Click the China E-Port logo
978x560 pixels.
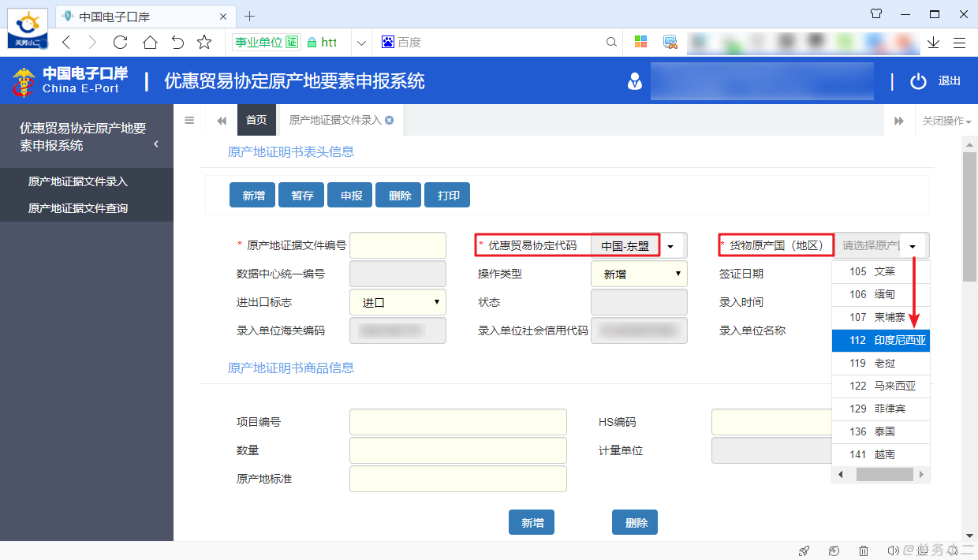69,80
